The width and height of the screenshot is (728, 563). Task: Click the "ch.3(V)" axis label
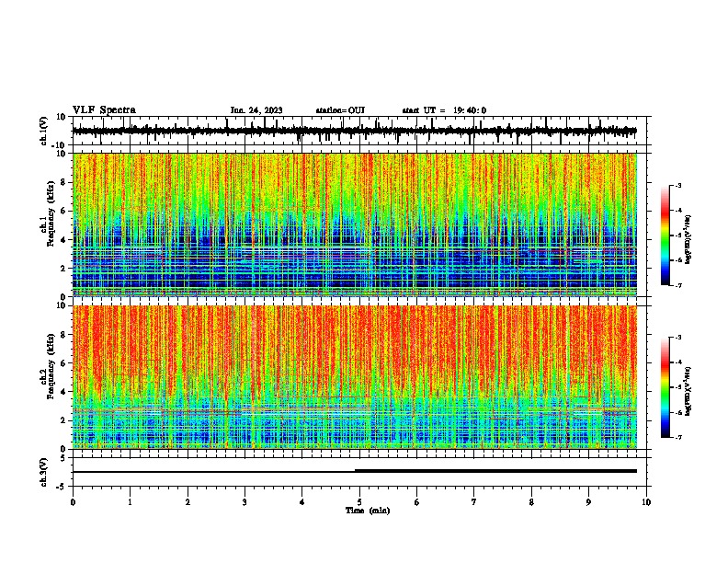point(44,472)
